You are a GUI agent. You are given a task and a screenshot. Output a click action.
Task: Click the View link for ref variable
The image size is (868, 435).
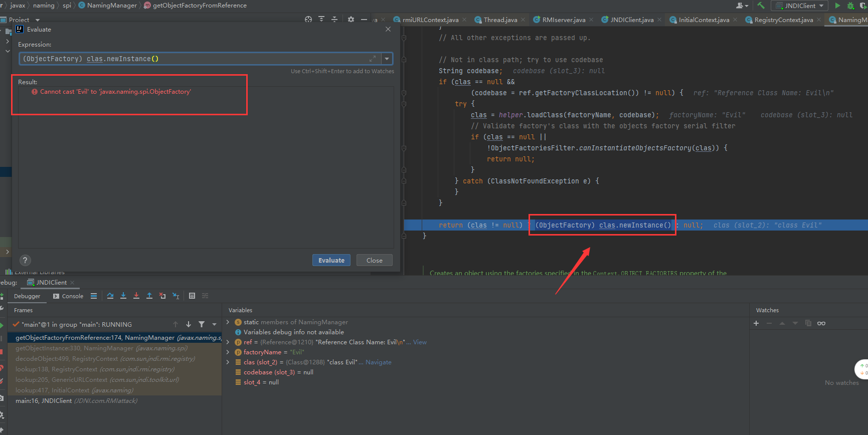420,342
